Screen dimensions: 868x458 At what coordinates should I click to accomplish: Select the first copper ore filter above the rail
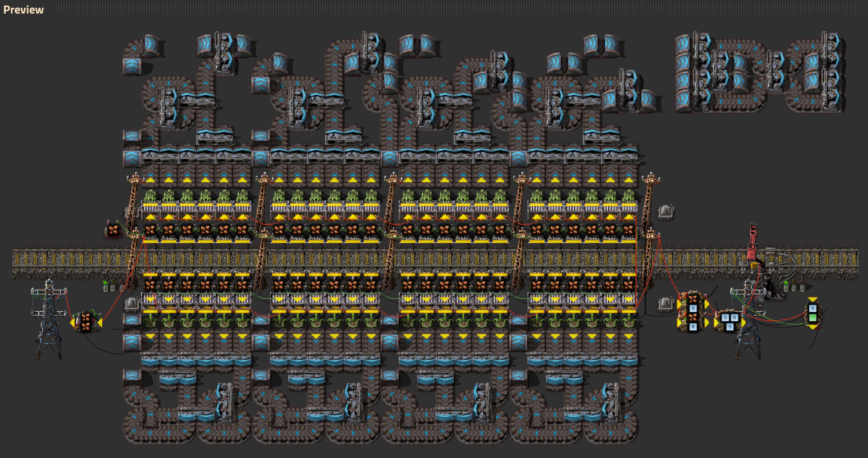click(150, 230)
